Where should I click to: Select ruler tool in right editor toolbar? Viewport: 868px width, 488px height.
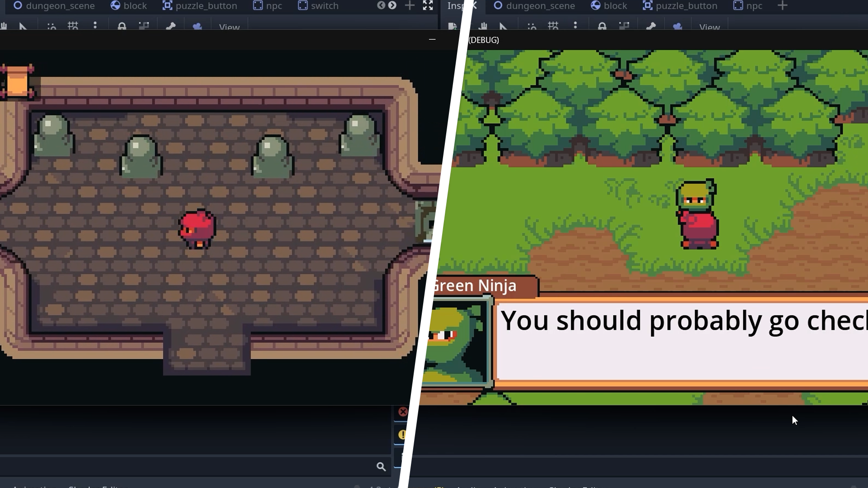pos(503,27)
